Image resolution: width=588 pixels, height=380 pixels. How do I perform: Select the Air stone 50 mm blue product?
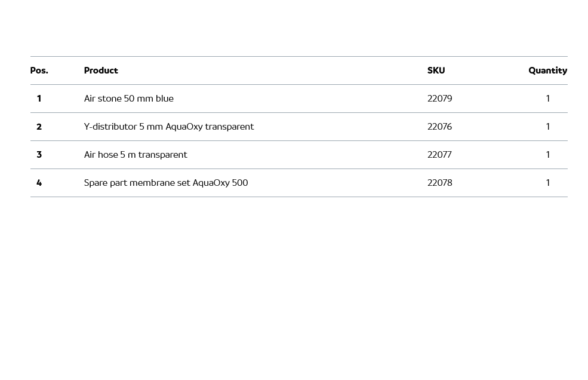pos(128,99)
